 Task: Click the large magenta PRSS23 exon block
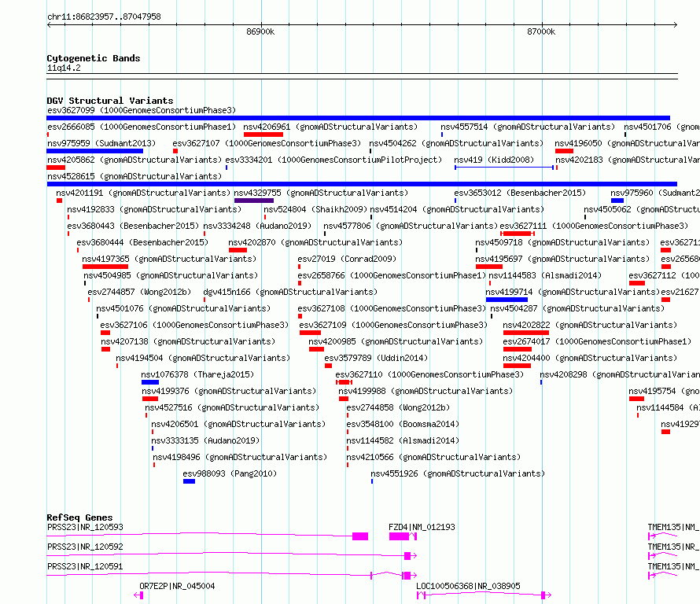359,536
